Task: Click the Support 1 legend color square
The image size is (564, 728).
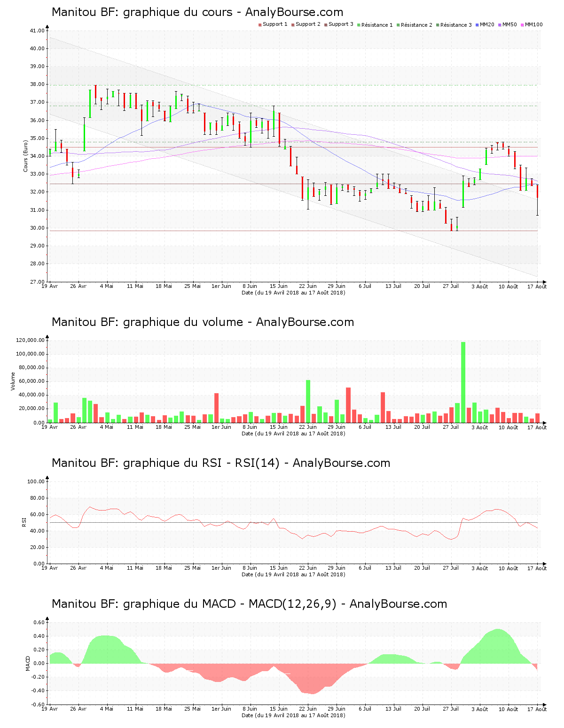Action: click(260, 25)
